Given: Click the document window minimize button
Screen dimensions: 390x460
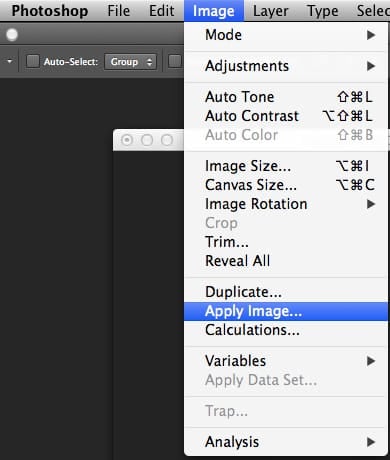Looking at the screenshot, I should (147, 140).
